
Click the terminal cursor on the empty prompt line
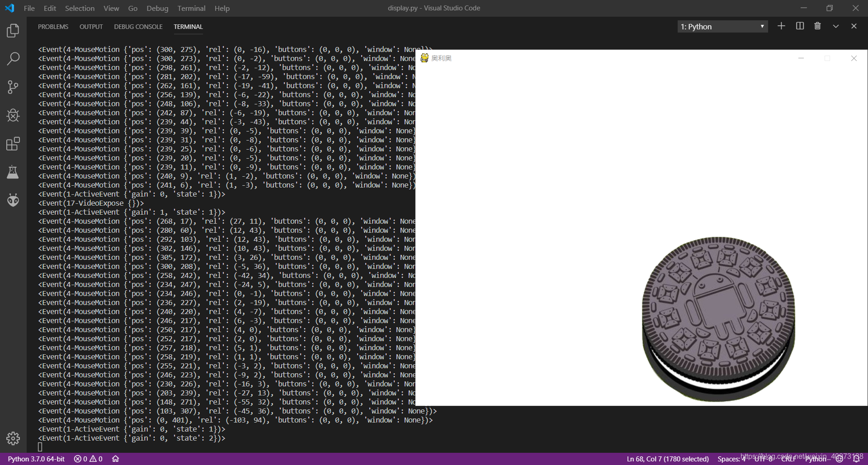pyautogui.click(x=40, y=447)
